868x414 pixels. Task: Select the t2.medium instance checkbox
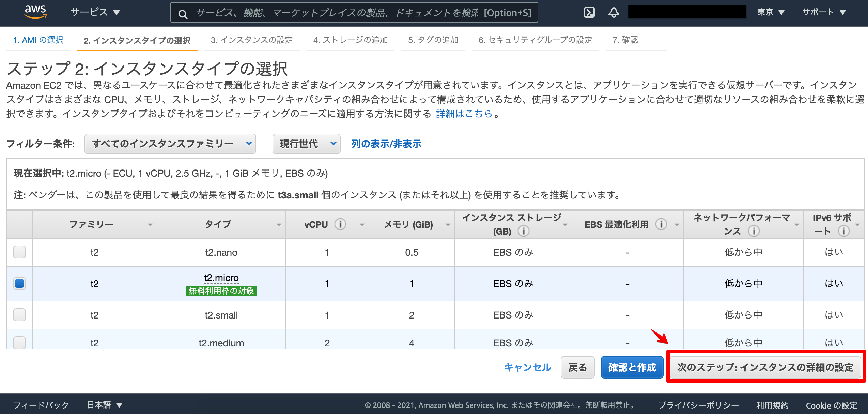point(19,342)
